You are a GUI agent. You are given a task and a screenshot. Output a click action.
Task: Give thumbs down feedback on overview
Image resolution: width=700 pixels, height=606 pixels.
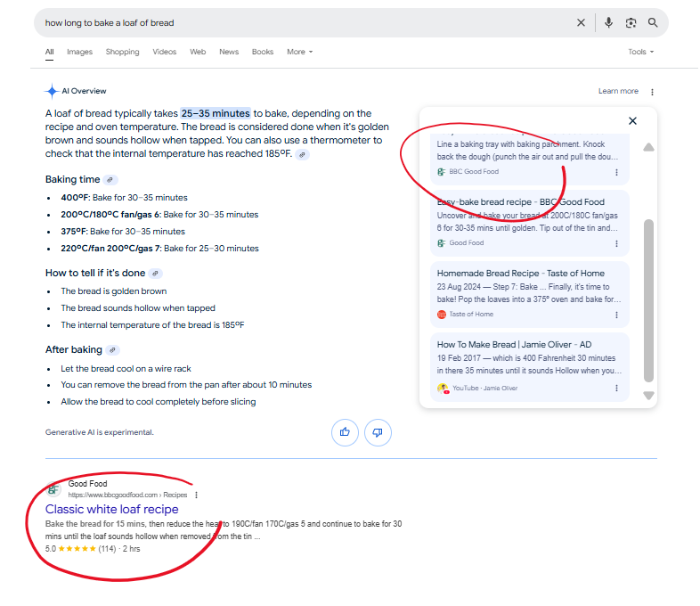[x=378, y=432]
